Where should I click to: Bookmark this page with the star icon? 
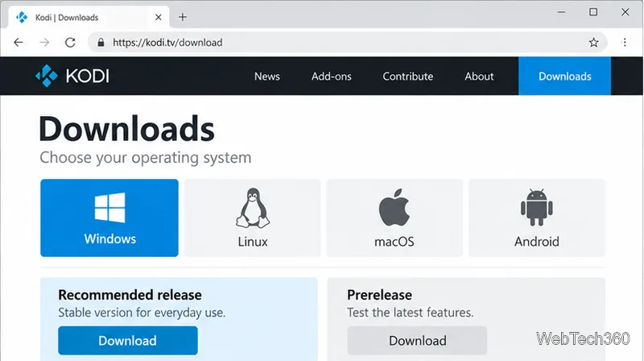593,43
